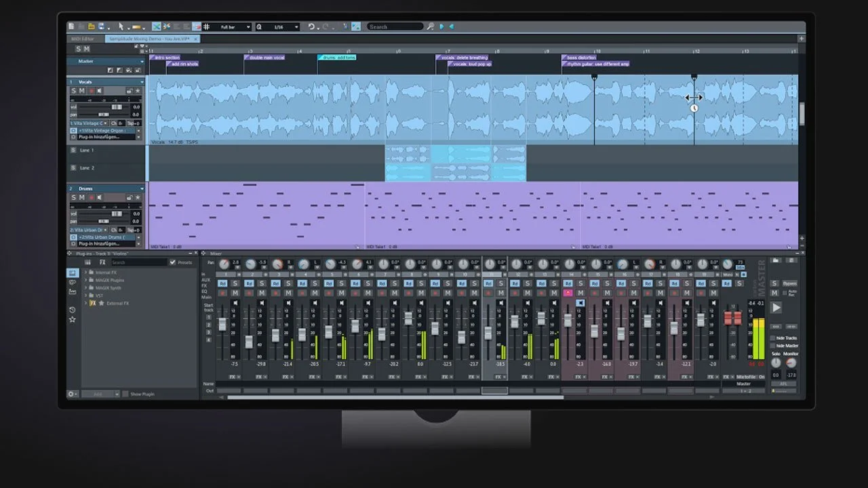
Task: Click the blue left-pointing arrow in the top toolbar
Action: (x=452, y=26)
